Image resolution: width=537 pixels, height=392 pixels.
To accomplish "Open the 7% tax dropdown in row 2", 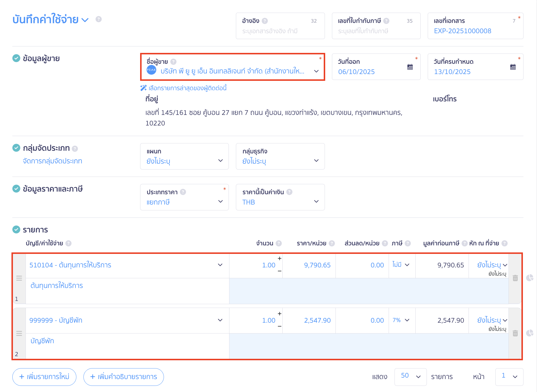I will [x=401, y=320].
